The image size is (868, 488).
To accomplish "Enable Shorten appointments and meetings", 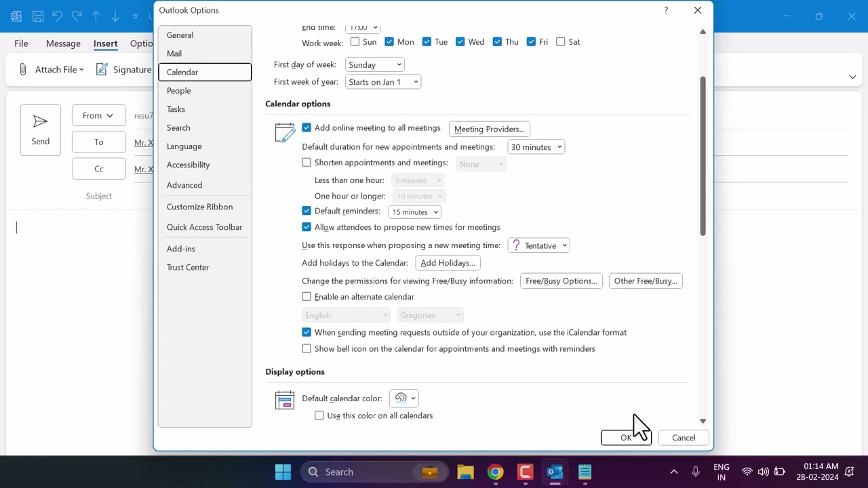I will tap(307, 163).
